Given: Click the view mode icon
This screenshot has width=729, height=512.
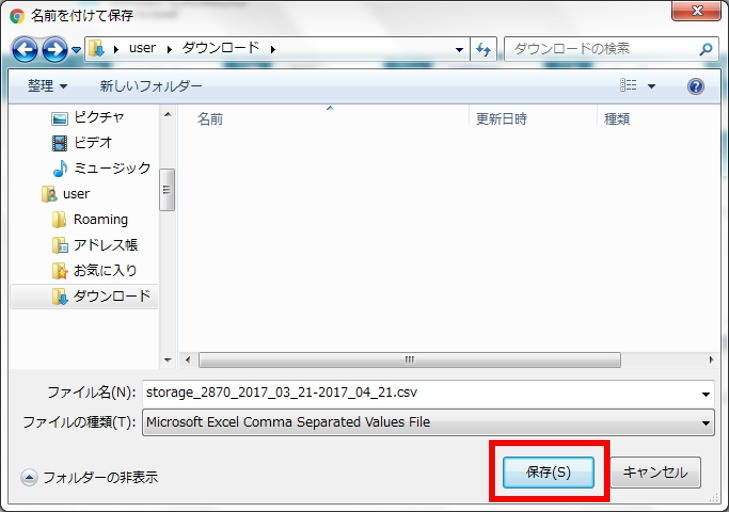Looking at the screenshot, I should [629, 87].
